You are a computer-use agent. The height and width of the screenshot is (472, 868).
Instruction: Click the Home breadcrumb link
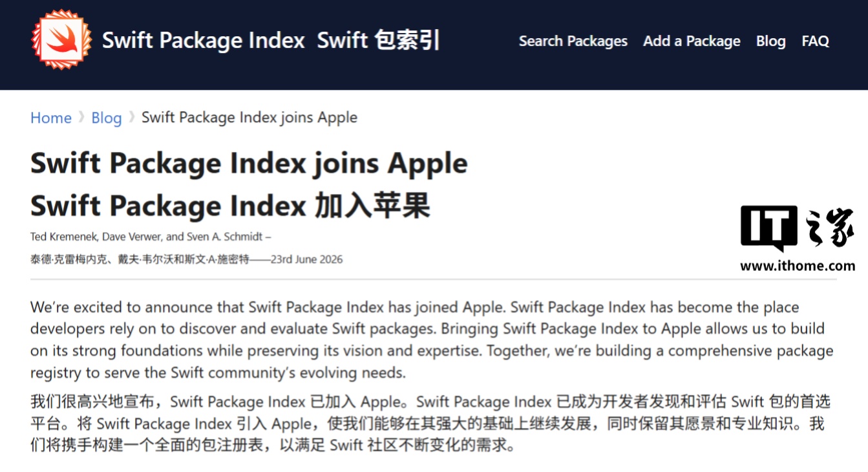pyautogui.click(x=51, y=118)
